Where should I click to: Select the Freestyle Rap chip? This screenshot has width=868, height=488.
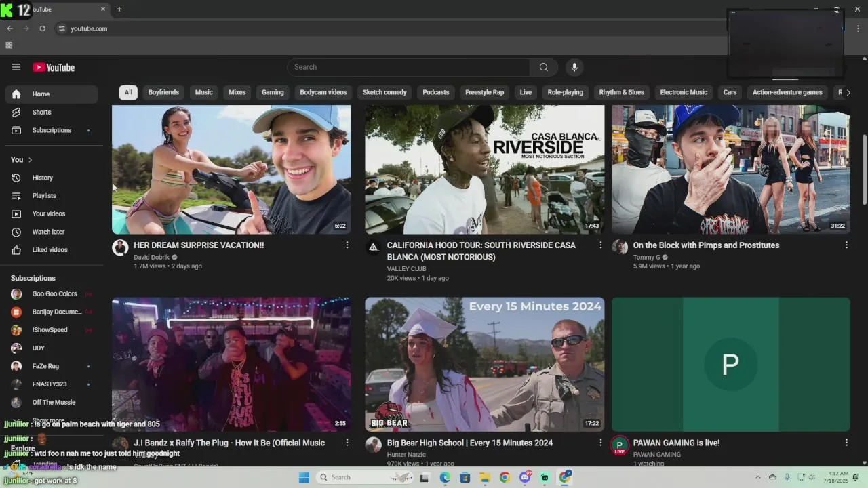pyautogui.click(x=484, y=92)
